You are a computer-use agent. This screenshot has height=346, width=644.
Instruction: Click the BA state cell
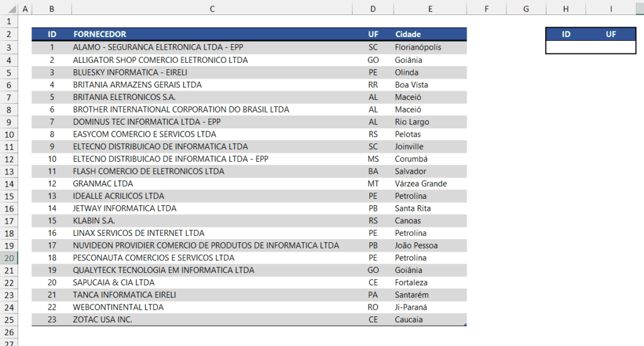click(373, 171)
